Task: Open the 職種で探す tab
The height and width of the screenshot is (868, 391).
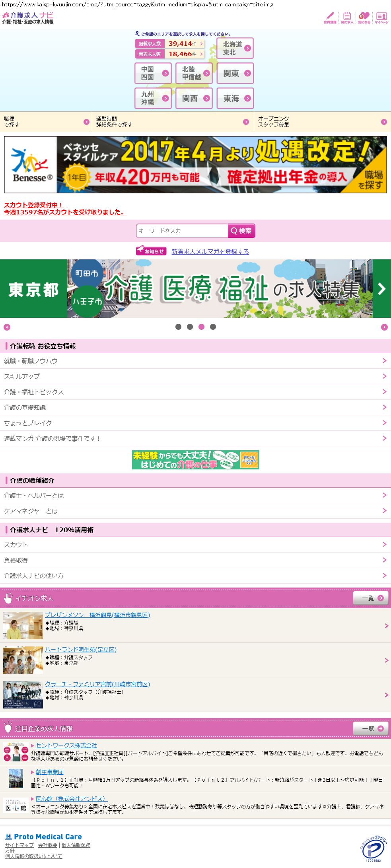Action: 46,122
